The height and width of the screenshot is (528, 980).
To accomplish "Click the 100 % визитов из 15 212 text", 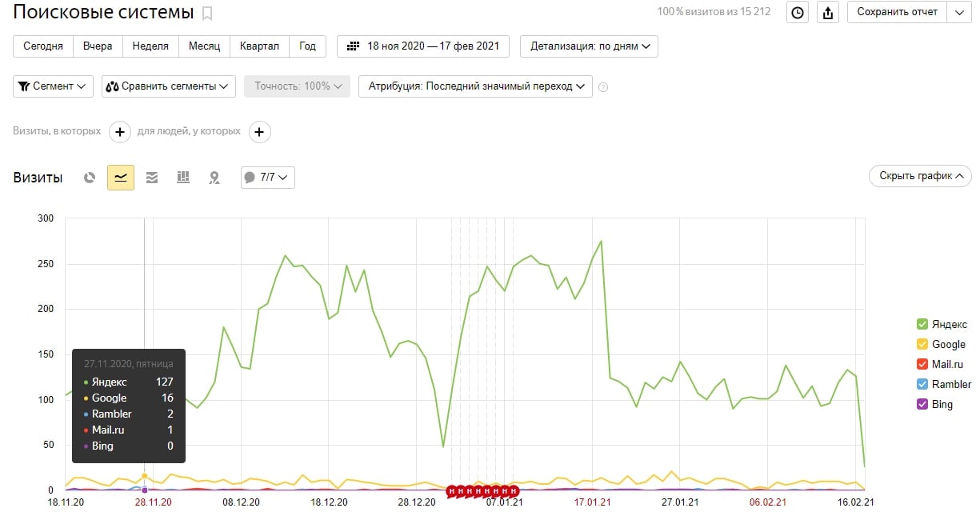I will click(x=714, y=12).
